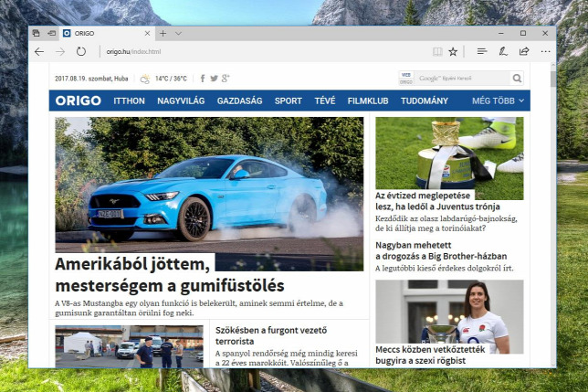The width and height of the screenshot is (588, 392).
Task: Open Origo Twitter icon
Action: (214, 79)
